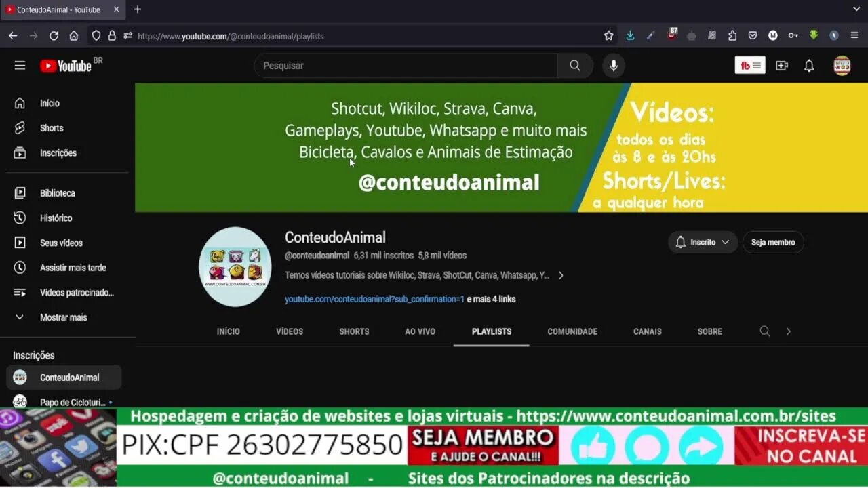Viewport: 868px width, 488px height.
Task: Open Seus vídeos in the sidebar
Action: click(x=67, y=243)
